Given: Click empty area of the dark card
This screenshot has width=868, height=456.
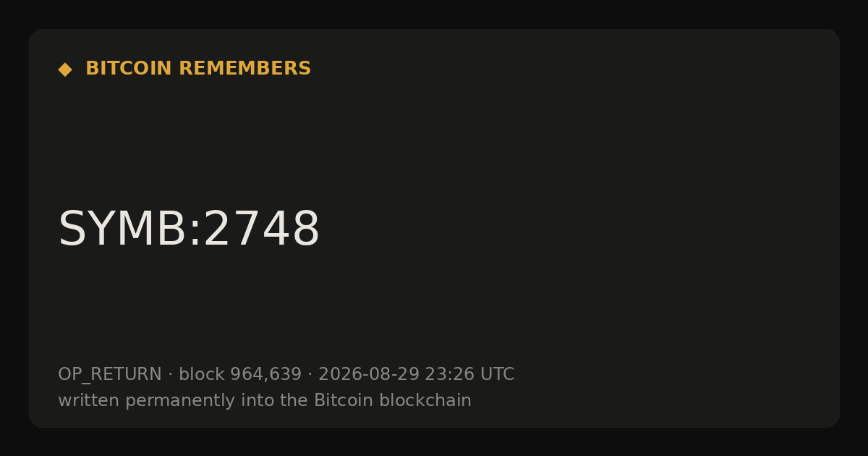Looking at the screenshot, I should 579,181.
